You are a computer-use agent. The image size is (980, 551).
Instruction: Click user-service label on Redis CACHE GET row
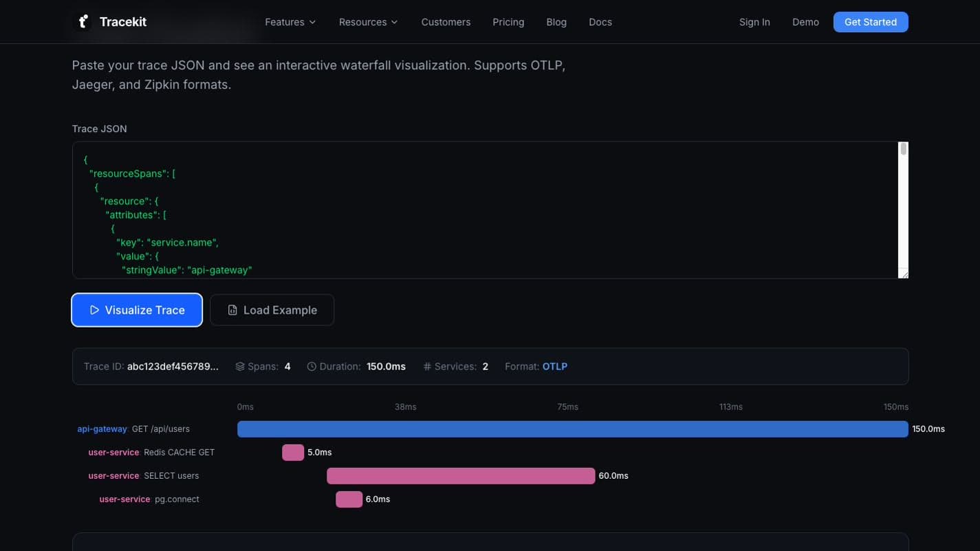[x=113, y=453]
